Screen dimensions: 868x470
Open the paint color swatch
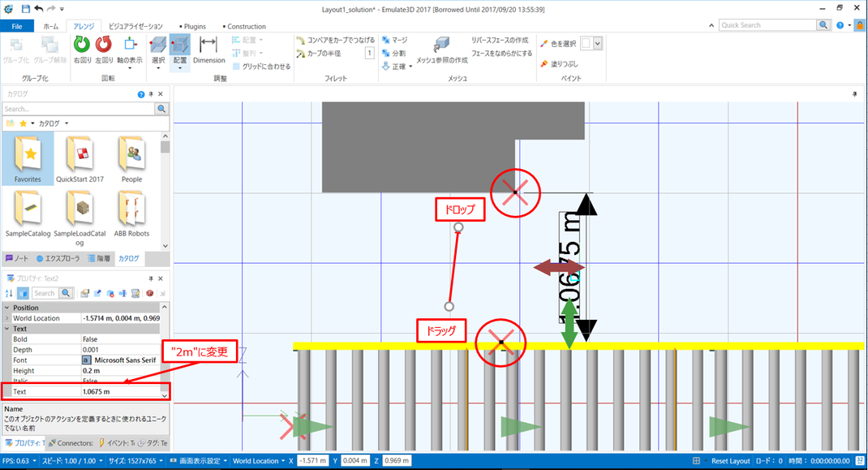[x=587, y=43]
